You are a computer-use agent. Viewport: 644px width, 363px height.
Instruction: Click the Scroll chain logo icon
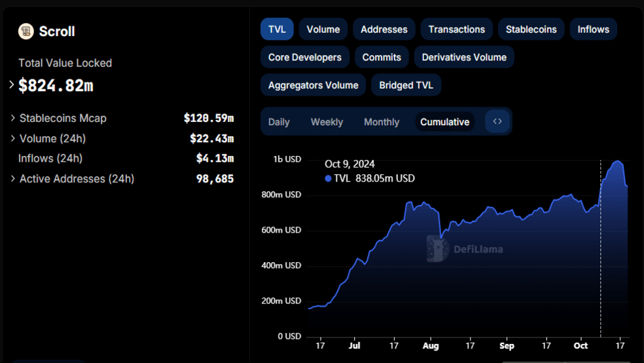pyautogui.click(x=26, y=31)
